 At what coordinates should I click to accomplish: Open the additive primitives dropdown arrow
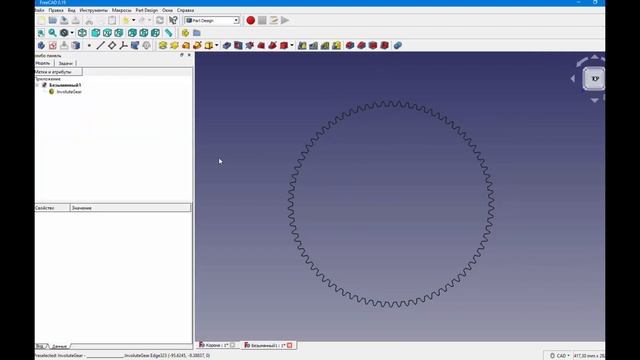click(x=216, y=45)
